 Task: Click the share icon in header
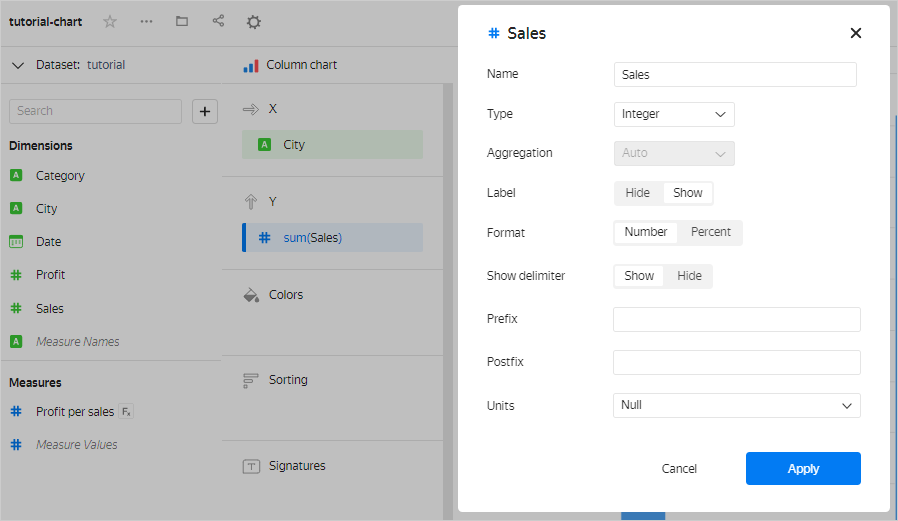pos(218,21)
